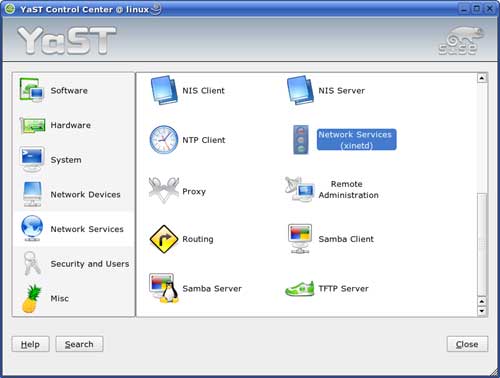Image resolution: width=500 pixels, height=378 pixels.
Task: Select the Security and Users label
Action: tap(90, 264)
